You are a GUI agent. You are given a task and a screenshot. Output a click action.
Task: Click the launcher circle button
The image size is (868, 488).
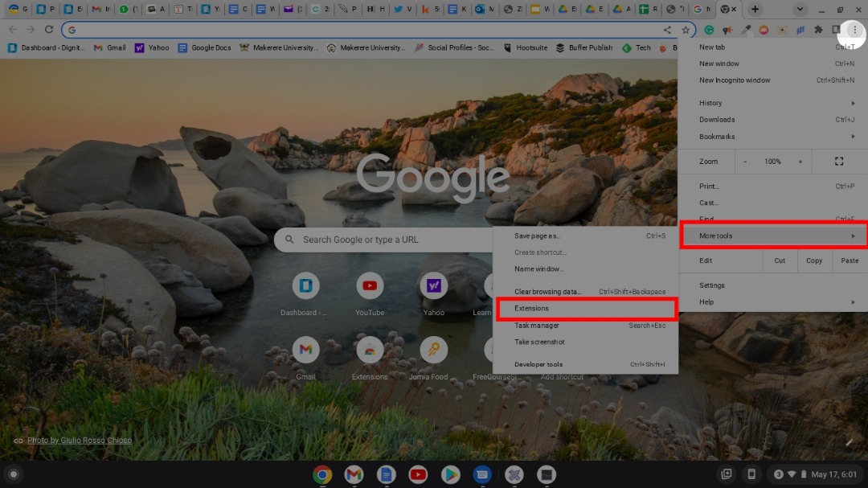tap(14, 474)
